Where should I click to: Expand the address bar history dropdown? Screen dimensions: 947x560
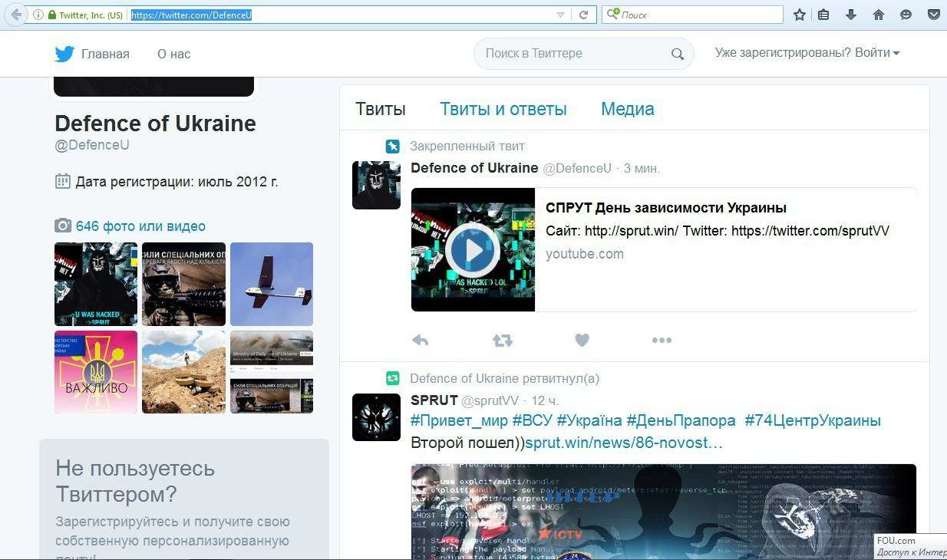coord(560,15)
